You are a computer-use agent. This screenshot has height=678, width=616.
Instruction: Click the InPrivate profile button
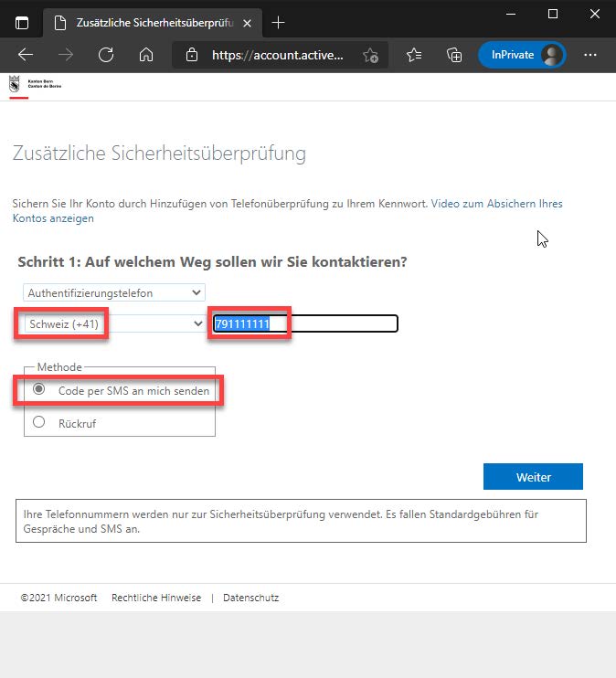tap(522, 55)
